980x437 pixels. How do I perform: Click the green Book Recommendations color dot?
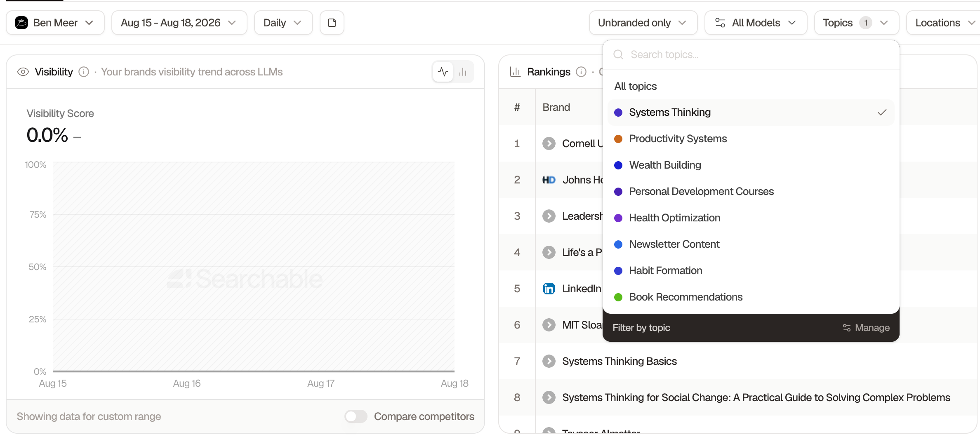pos(618,297)
